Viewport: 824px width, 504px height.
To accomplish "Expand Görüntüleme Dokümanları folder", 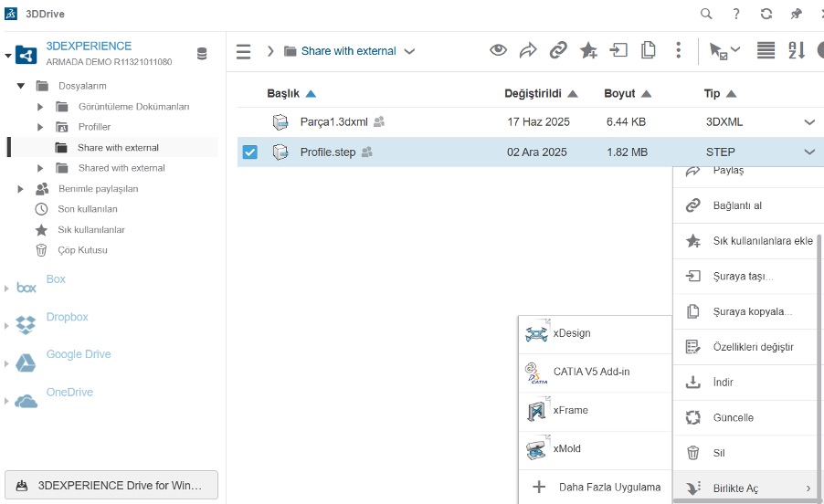I will coord(40,107).
